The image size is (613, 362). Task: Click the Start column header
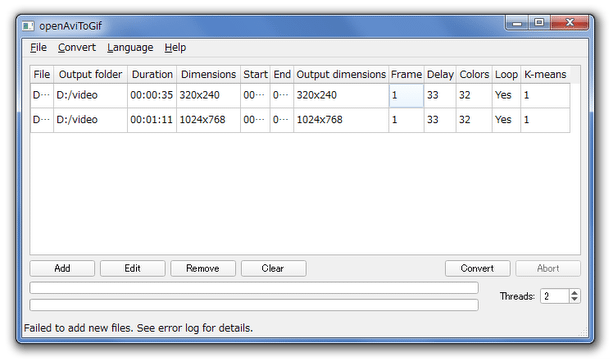coord(255,74)
